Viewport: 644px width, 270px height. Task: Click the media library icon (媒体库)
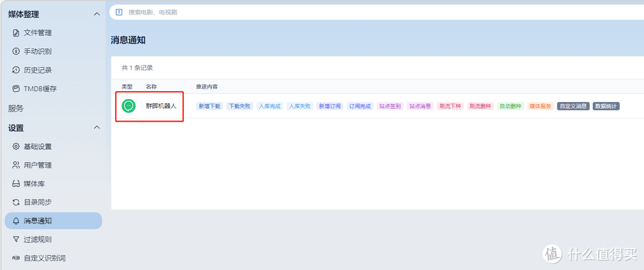[x=16, y=184]
